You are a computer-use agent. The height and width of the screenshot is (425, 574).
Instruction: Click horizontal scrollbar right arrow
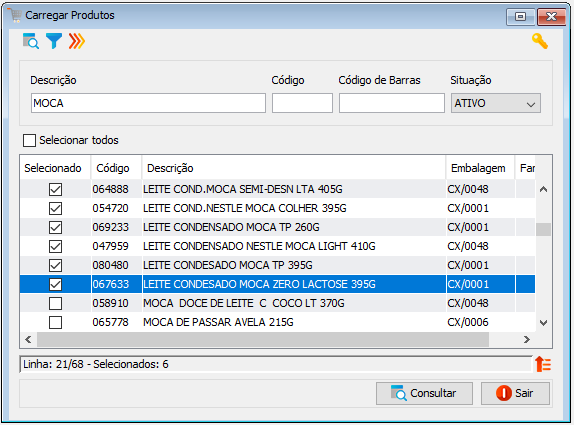pyautogui.click(x=527, y=340)
